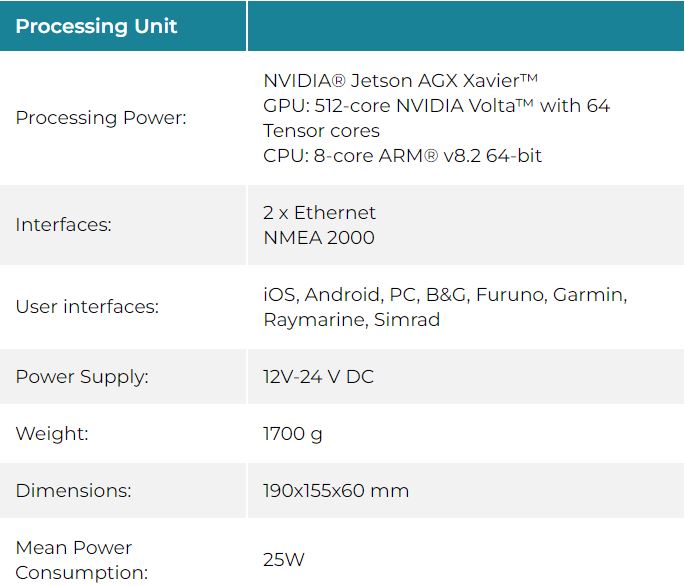Click the Raymarine, Simrad text
Screen dimensions: 685x586
click(x=352, y=320)
